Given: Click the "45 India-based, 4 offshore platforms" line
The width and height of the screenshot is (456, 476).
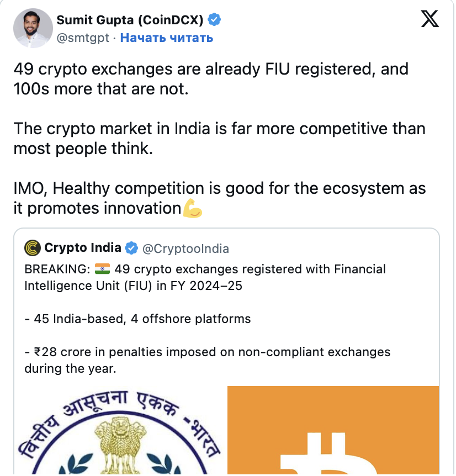Looking at the screenshot, I should click(x=137, y=319).
